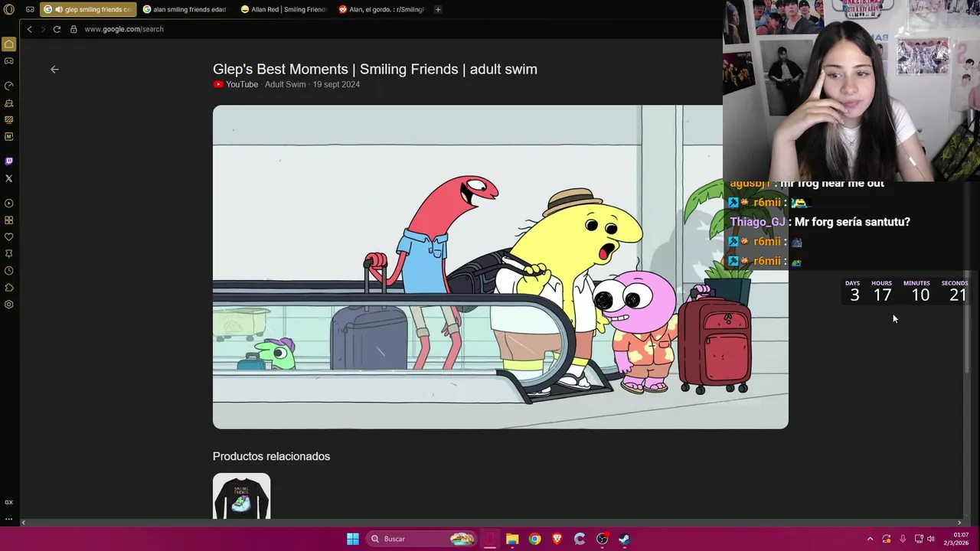Switch to 'glep smiling friends' tab
This screenshot has width=980, height=551.
point(88,9)
